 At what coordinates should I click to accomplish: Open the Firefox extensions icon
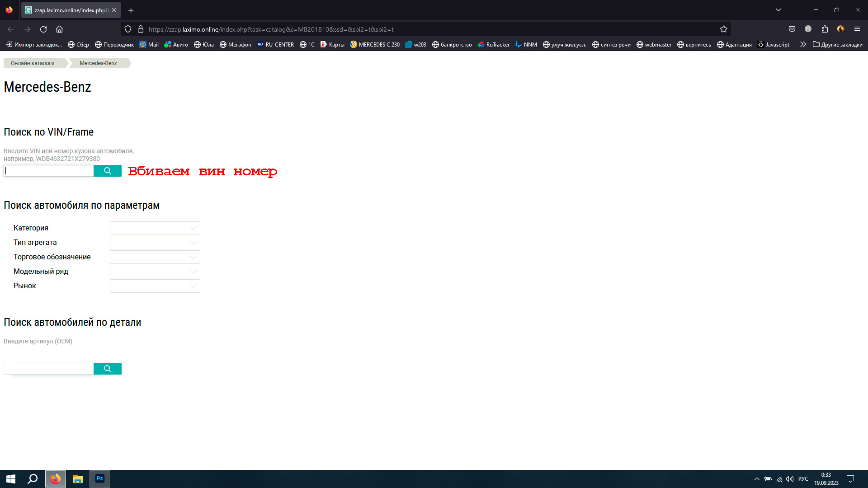point(825,29)
